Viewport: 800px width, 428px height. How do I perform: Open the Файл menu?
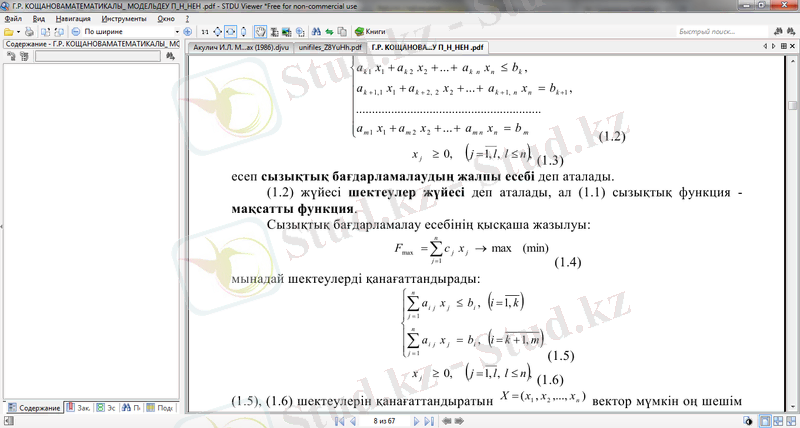(x=12, y=19)
